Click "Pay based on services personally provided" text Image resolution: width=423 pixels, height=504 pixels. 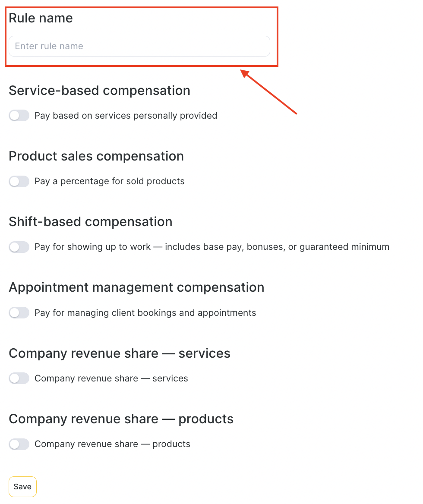[x=126, y=116]
